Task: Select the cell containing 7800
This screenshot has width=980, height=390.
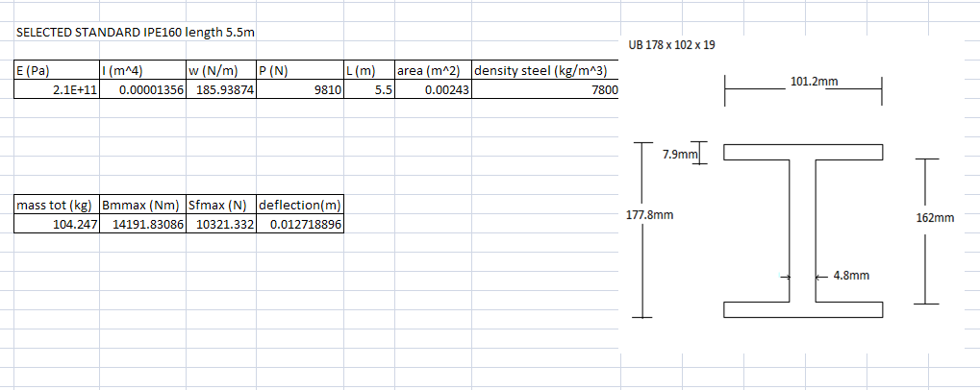Action: point(545,90)
